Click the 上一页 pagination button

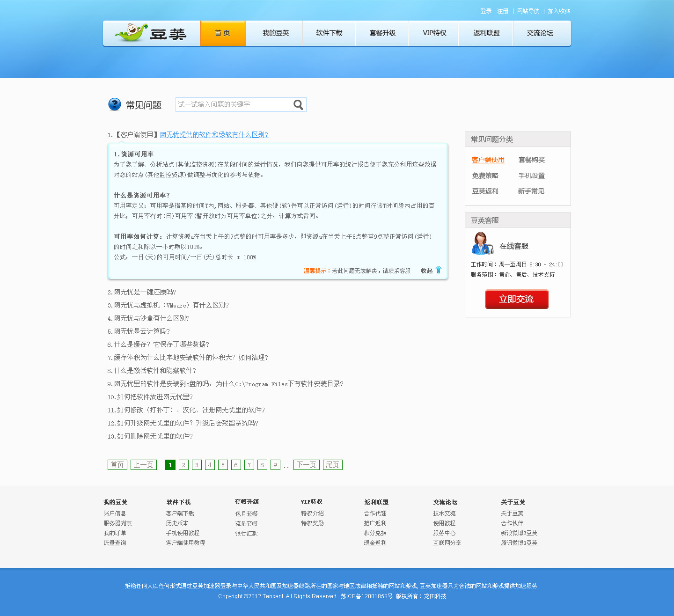(144, 465)
